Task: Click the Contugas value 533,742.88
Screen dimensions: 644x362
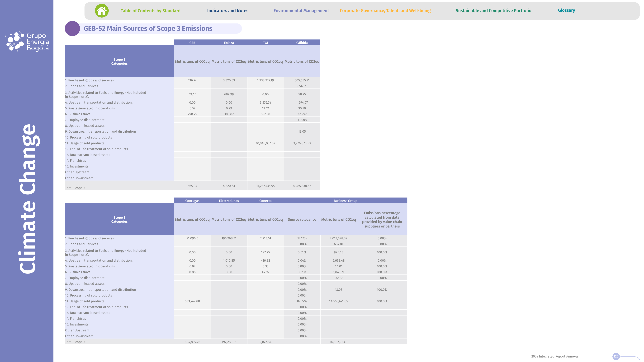Action: pos(192,301)
